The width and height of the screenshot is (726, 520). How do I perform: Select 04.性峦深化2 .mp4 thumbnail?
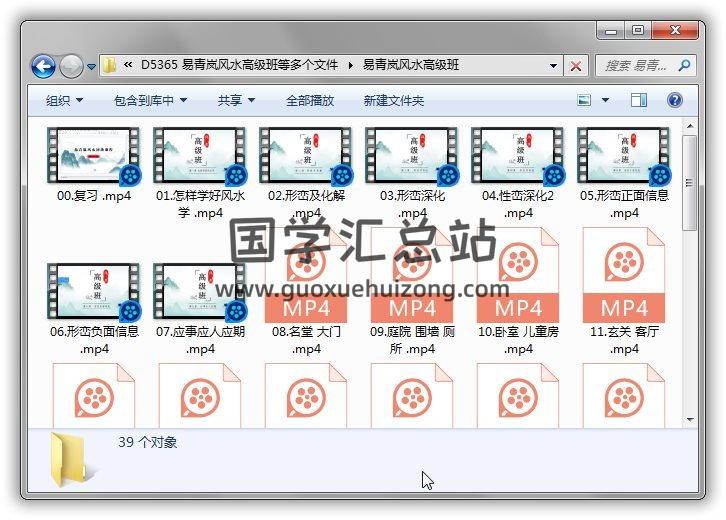[x=518, y=156]
